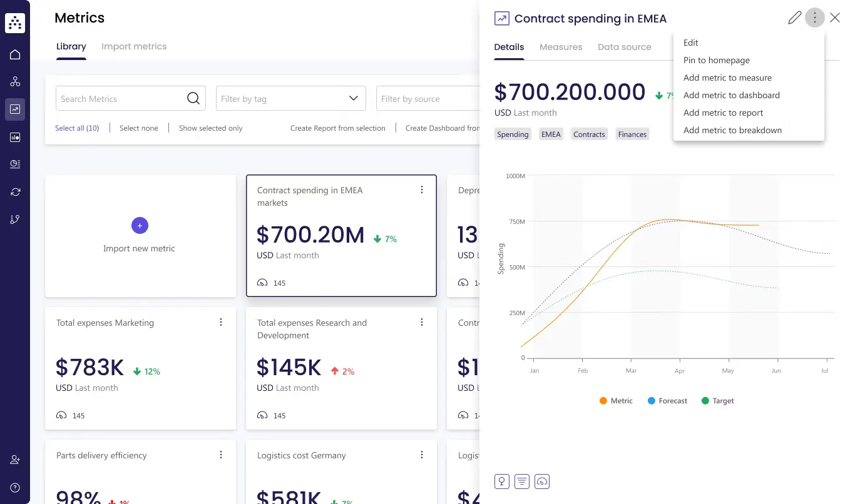This screenshot has width=855, height=504.
Task: Open the Home icon in the sidebar
Action: click(x=15, y=54)
